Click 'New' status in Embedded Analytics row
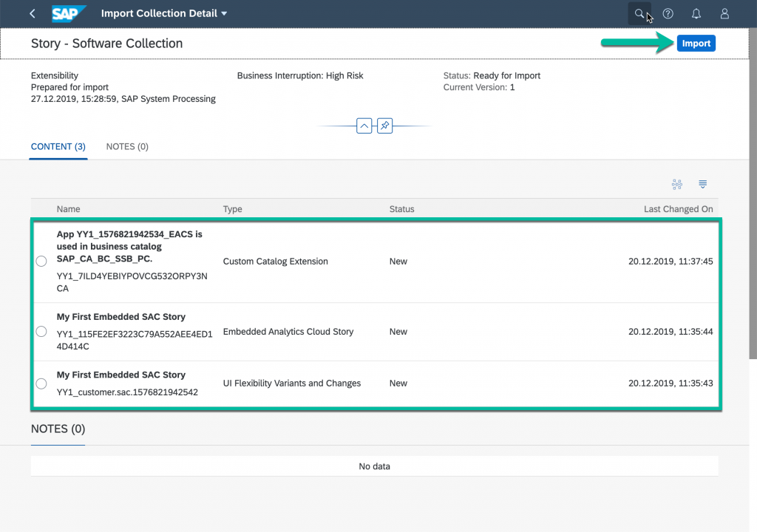 pyautogui.click(x=398, y=332)
